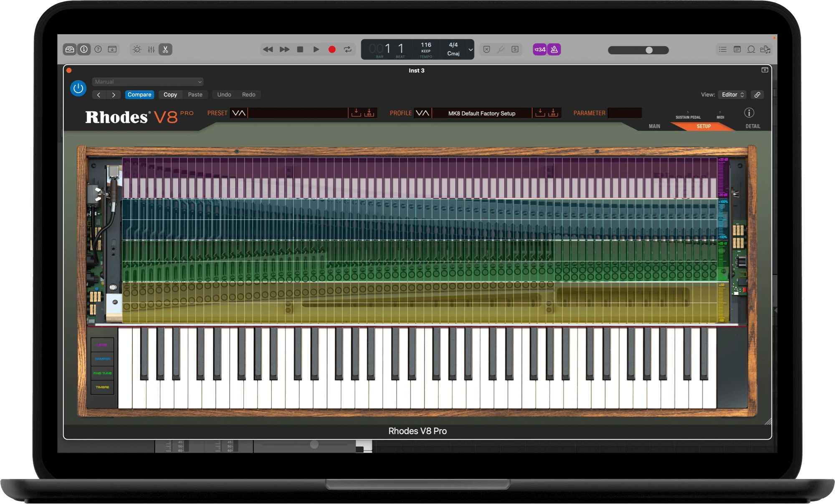This screenshot has width=835, height=504.
Task: Click the Smart Controls dial icon
Action: 137,49
